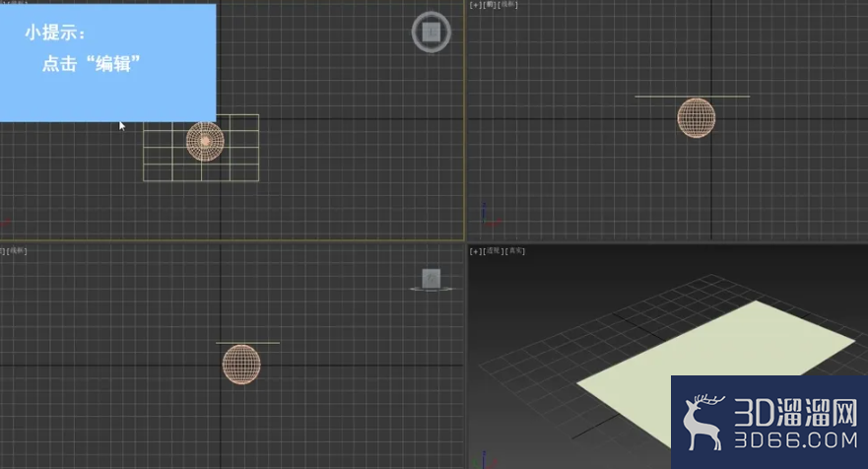Open the [+] menu of the front viewport
Screen dimensions: 868x469
pos(475,5)
